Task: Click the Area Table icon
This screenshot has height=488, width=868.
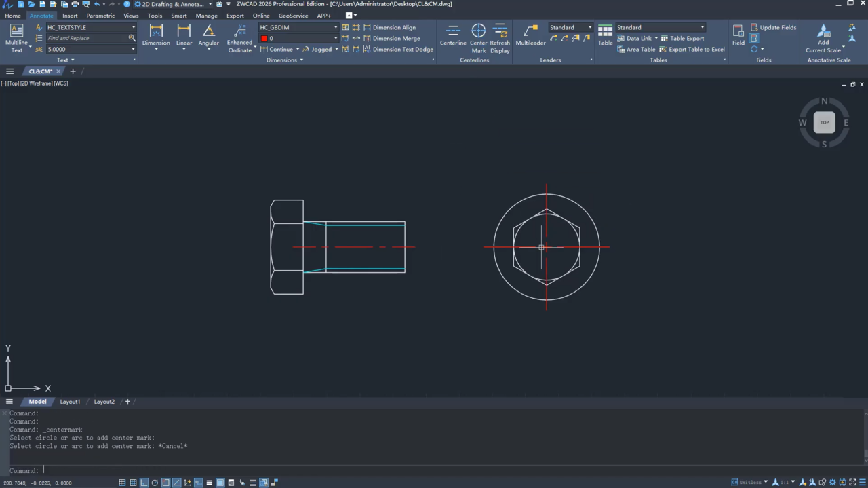Action: click(620, 50)
